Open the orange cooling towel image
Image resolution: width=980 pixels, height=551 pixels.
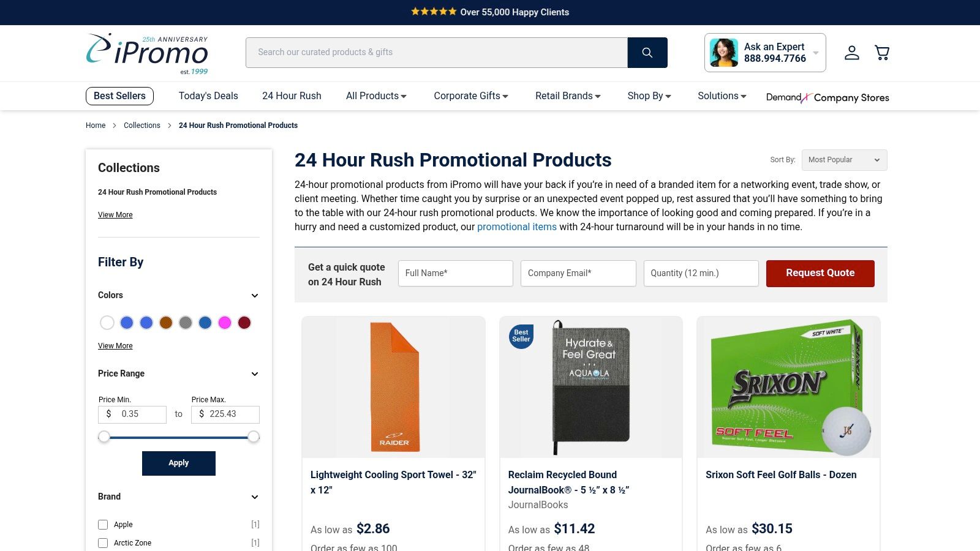(394, 387)
